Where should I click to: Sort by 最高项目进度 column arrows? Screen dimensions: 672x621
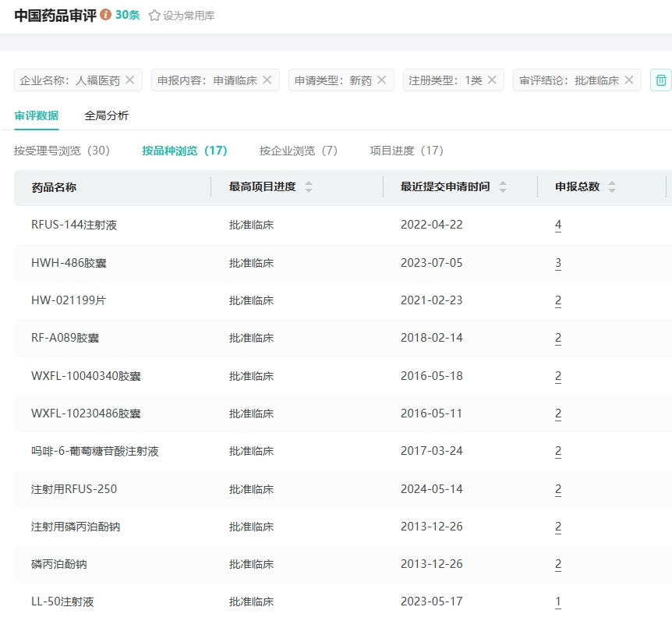309,187
